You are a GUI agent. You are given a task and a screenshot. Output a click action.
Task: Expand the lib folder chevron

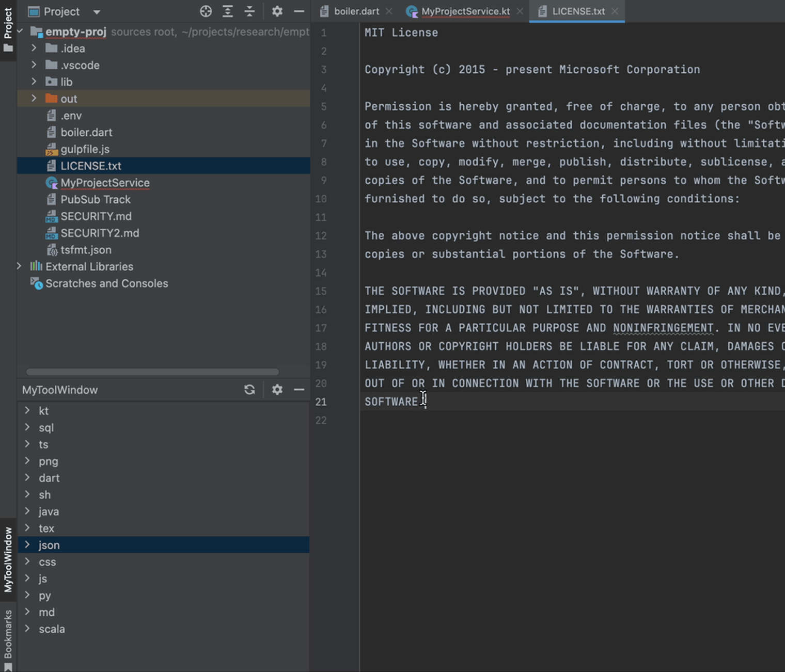pos(34,82)
